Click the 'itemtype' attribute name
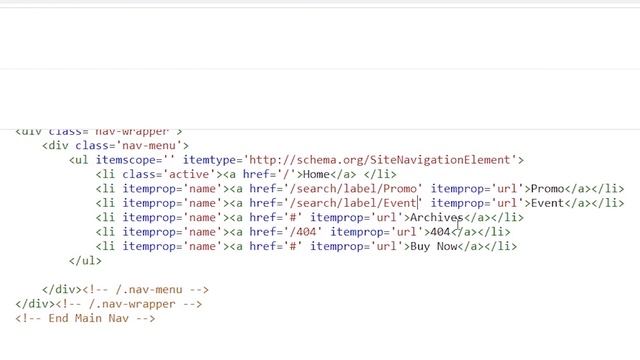This screenshot has height=360, width=640. (x=209, y=160)
